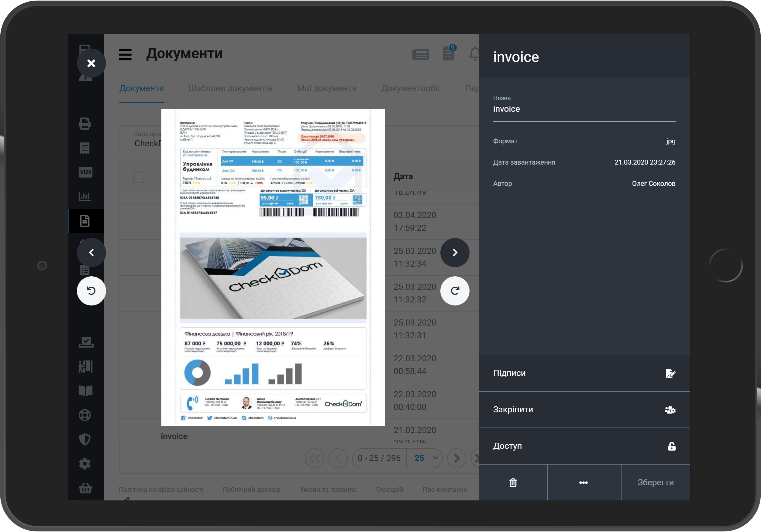Go to previous image with left arrow
The image size is (761, 532).
point(91,252)
